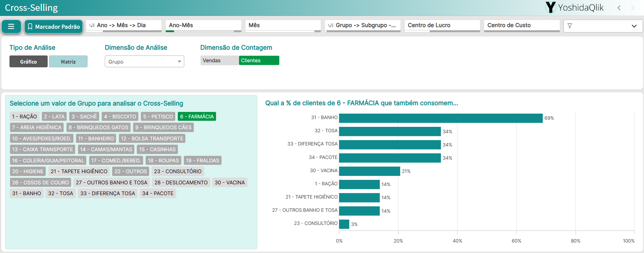Select 26 - OSSOS DE COURO
644x253 pixels.
(40, 182)
